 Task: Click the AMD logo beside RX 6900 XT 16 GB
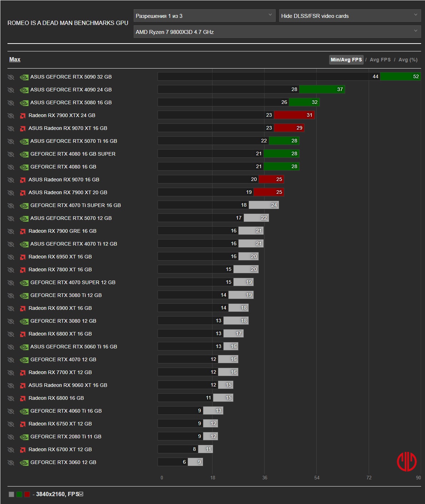[x=23, y=308]
